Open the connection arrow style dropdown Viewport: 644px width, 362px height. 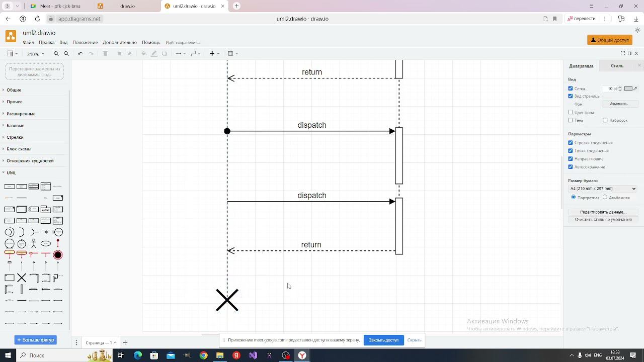click(x=180, y=54)
